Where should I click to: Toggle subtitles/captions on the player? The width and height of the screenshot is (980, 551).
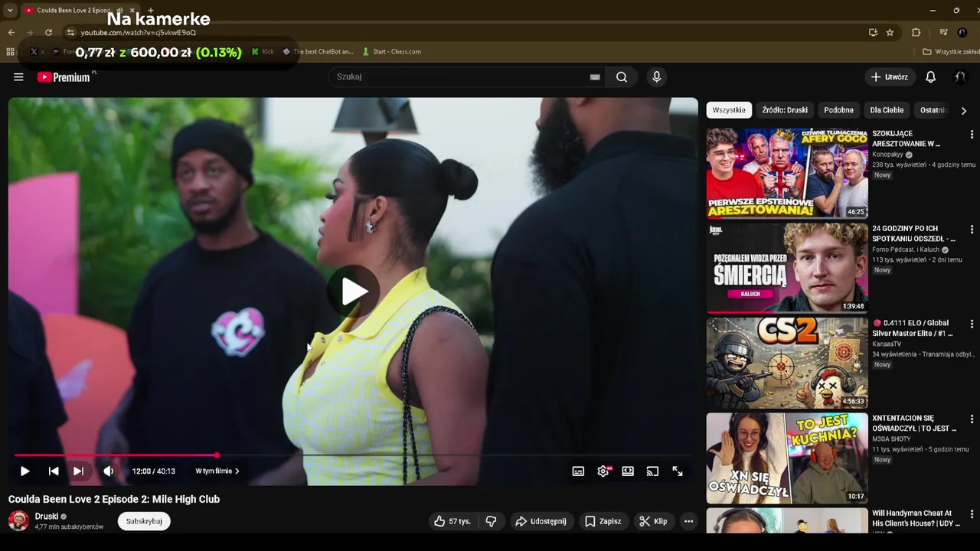[x=578, y=471]
